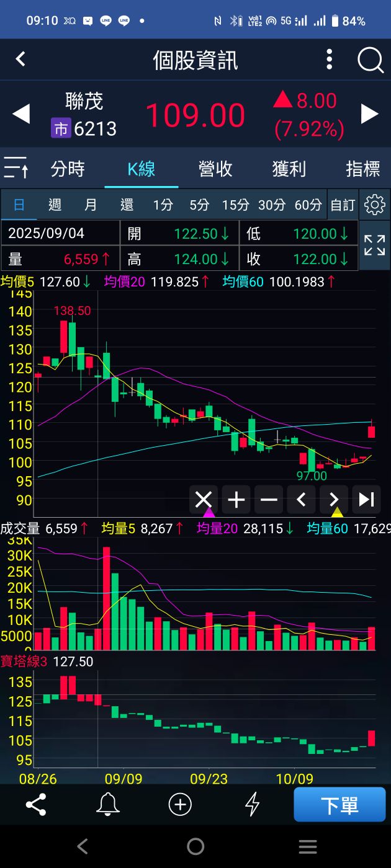Go back using the top-left arrow
The image size is (391, 868).
click(20, 59)
